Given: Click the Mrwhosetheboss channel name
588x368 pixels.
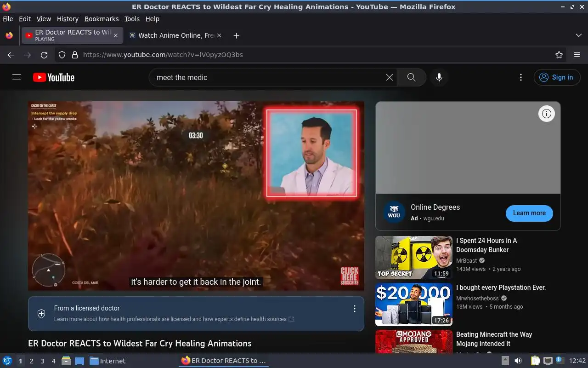Looking at the screenshot, I should (x=477, y=298).
